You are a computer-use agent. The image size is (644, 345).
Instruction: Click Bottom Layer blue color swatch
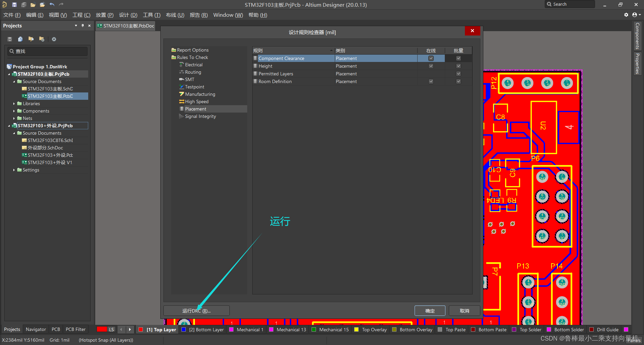click(x=183, y=330)
